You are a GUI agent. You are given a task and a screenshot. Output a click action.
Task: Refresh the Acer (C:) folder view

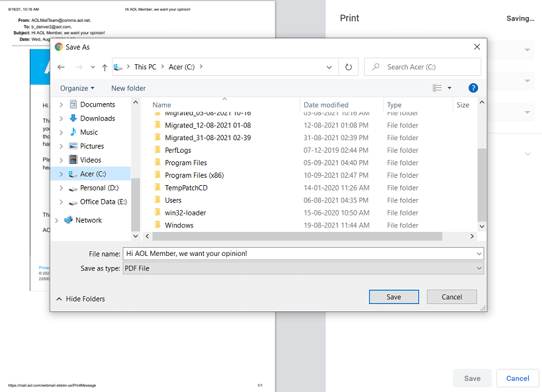[x=348, y=66]
